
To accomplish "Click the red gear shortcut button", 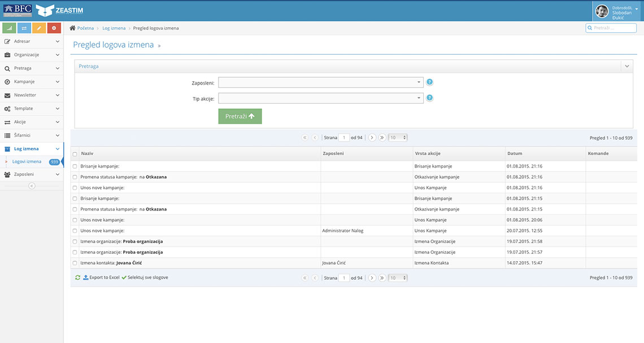I will coord(54,28).
